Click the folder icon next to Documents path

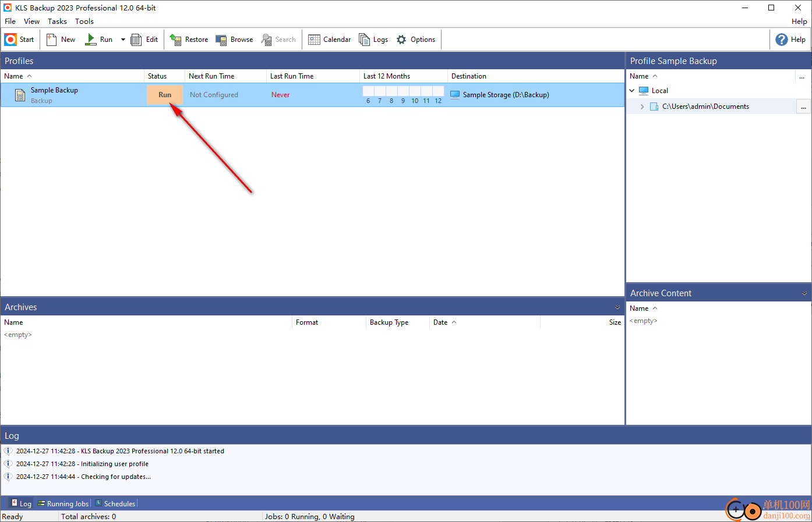(x=654, y=106)
